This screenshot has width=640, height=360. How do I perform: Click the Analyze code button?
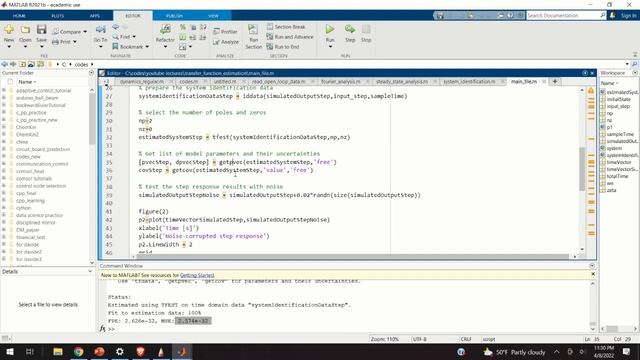tap(226, 42)
